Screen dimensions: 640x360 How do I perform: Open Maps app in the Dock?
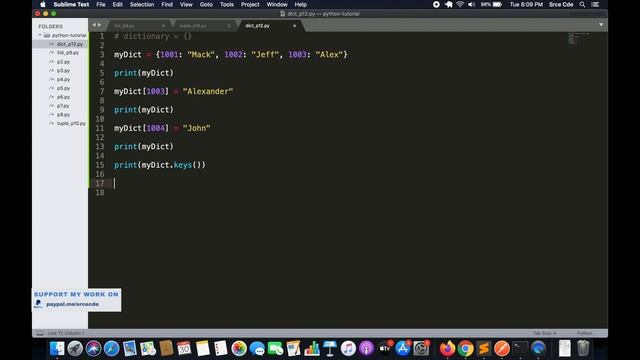[x=148, y=349]
